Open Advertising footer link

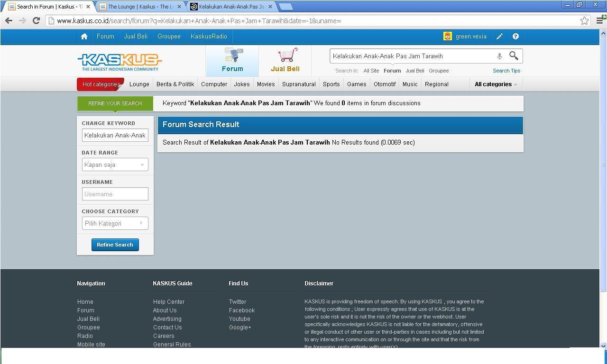tap(167, 319)
